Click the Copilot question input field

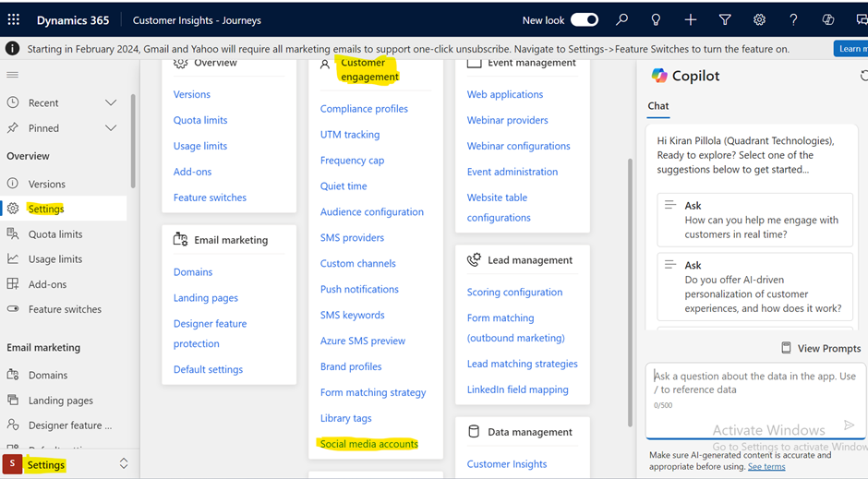(x=754, y=400)
